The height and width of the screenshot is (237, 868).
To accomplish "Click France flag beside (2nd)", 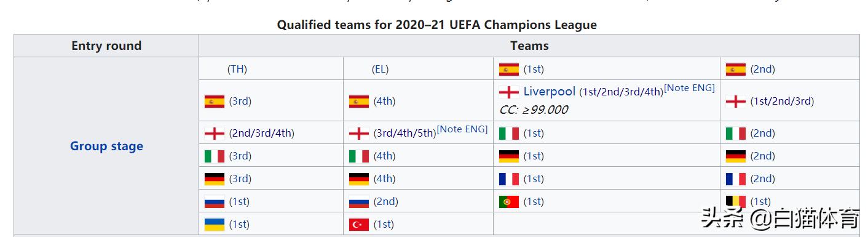I will coord(736,179).
